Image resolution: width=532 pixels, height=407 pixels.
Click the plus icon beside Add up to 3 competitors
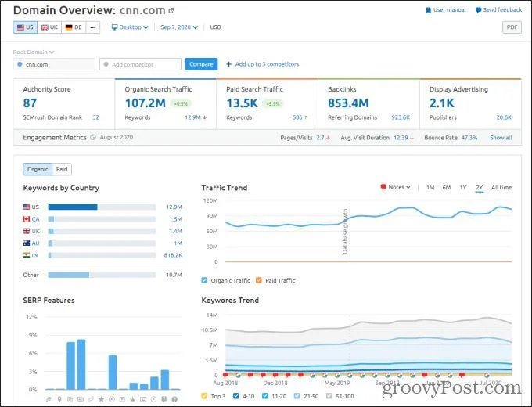click(x=228, y=64)
